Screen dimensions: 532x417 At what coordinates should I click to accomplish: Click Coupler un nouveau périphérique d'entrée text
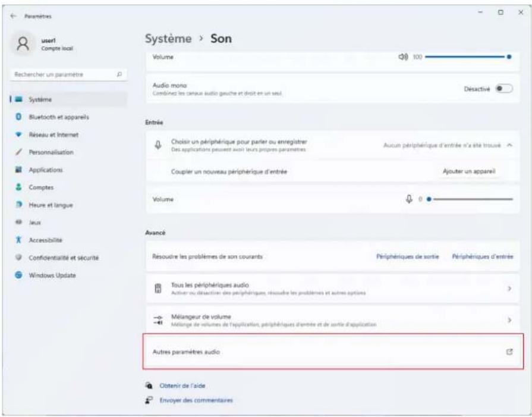(229, 171)
